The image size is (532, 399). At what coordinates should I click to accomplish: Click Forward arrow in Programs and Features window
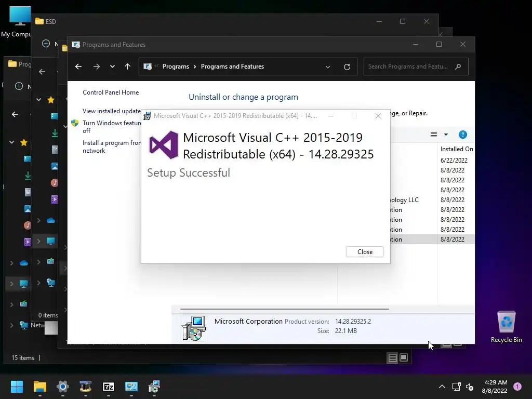pos(97,66)
